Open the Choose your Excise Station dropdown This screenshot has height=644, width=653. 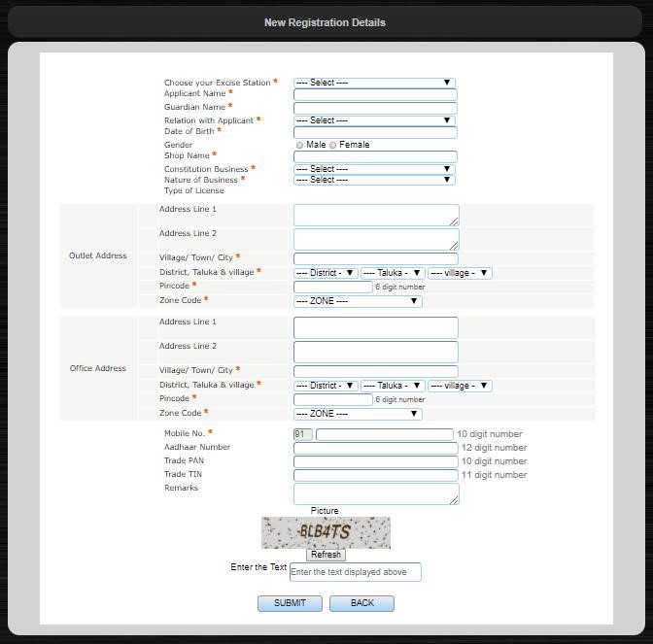(374, 83)
